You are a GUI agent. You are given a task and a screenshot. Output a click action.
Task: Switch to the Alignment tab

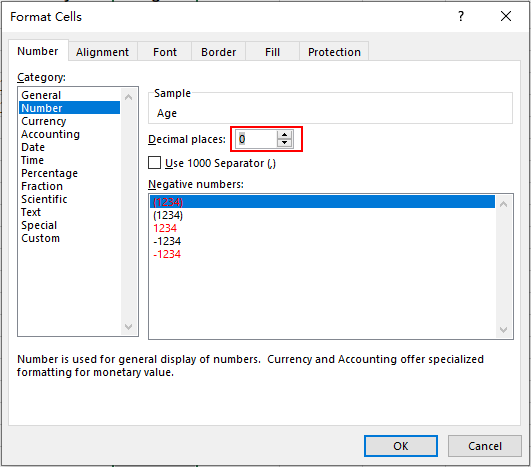[x=102, y=52]
